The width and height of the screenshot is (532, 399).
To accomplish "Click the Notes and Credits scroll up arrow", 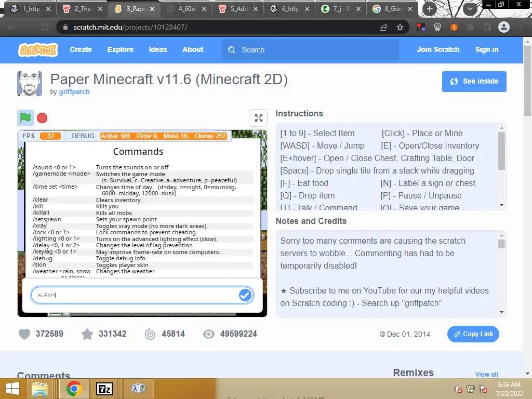I will [x=501, y=235].
